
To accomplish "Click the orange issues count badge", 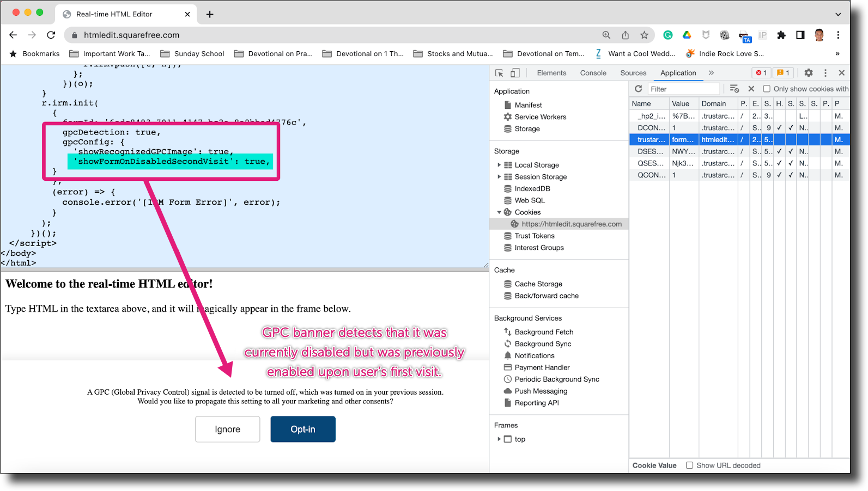I will click(783, 73).
